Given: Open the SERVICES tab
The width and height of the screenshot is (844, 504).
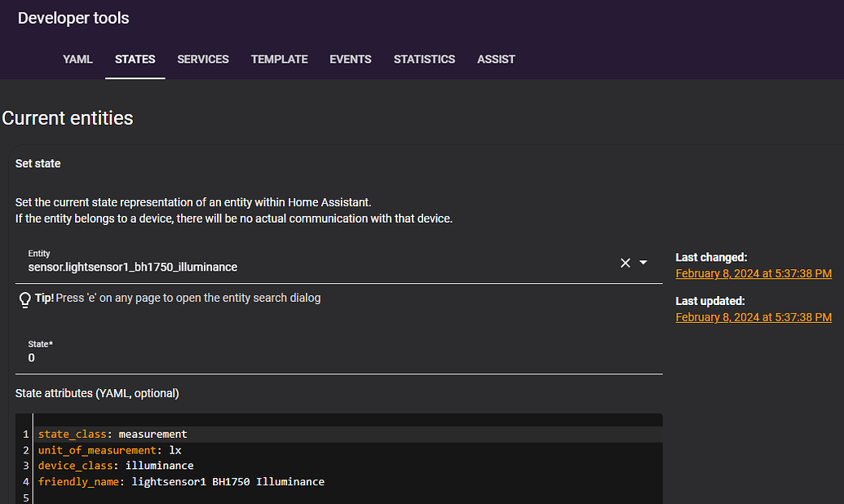Looking at the screenshot, I should tap(203, 60).
